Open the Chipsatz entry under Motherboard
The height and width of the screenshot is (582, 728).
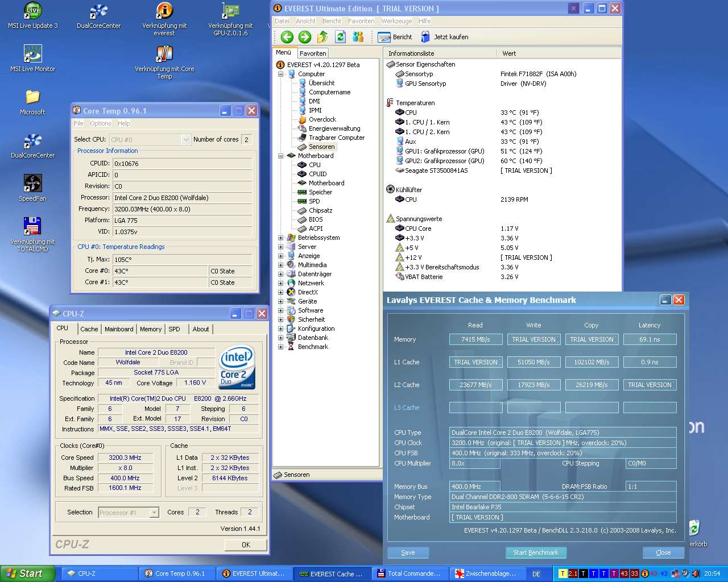320,210
